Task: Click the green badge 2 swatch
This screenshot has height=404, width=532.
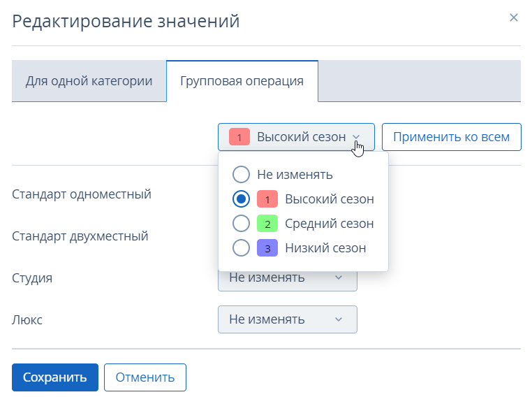Action: (x=267, y=224)
